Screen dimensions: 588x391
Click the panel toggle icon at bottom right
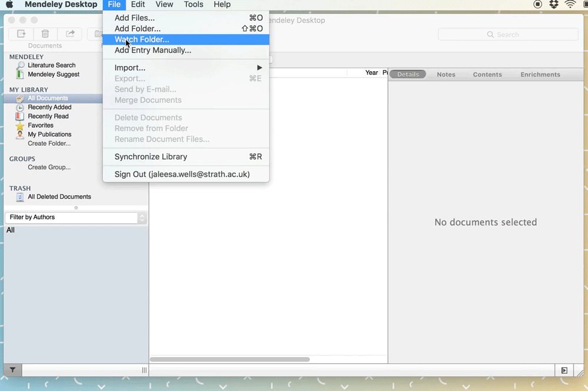point(564,370)
